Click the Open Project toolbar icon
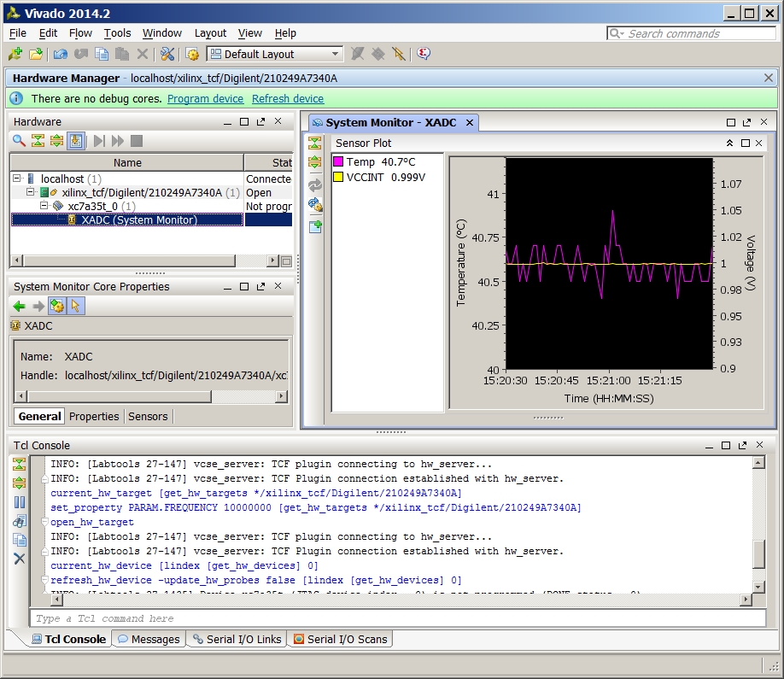Viewport: 784px width, 679px height. 36,54
